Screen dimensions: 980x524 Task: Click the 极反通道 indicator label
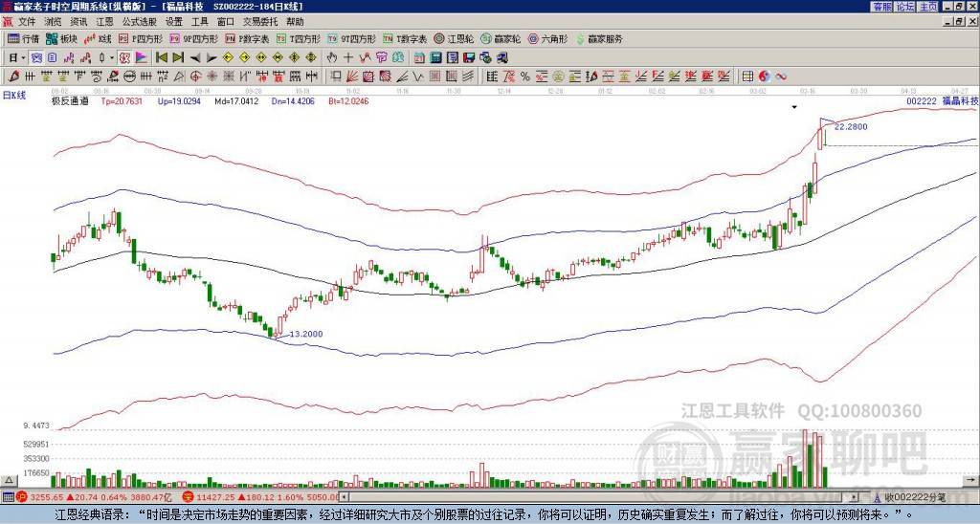pos(70,101)
